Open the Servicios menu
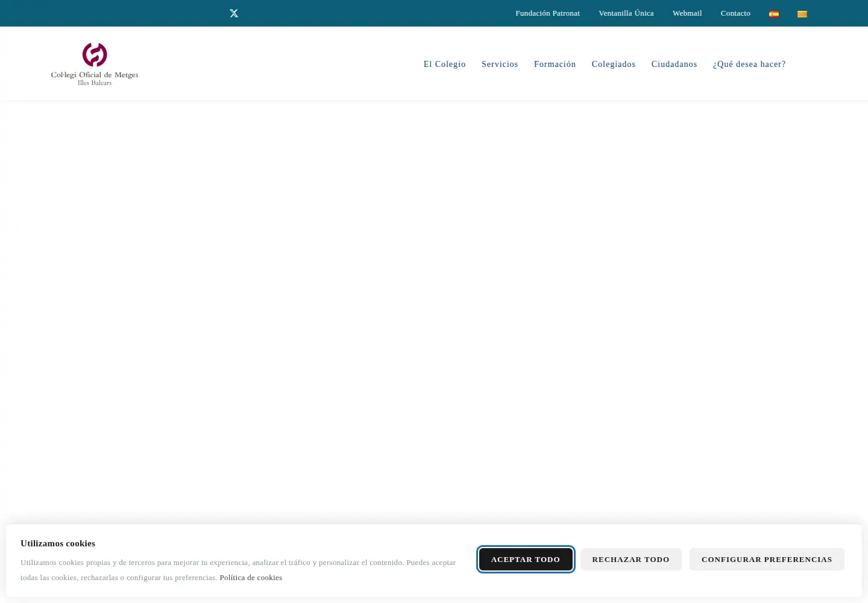Viewport: 868px width, 603px height. [x=500, y=64]
